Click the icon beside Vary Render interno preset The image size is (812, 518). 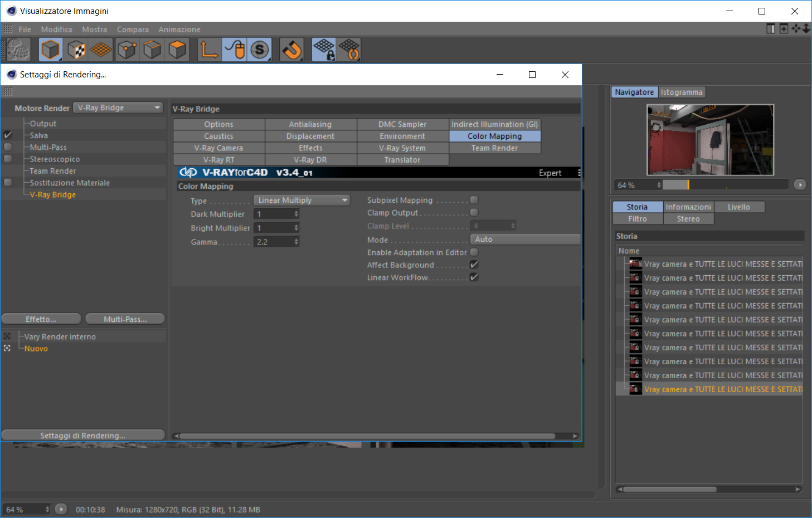coord(7,336)
